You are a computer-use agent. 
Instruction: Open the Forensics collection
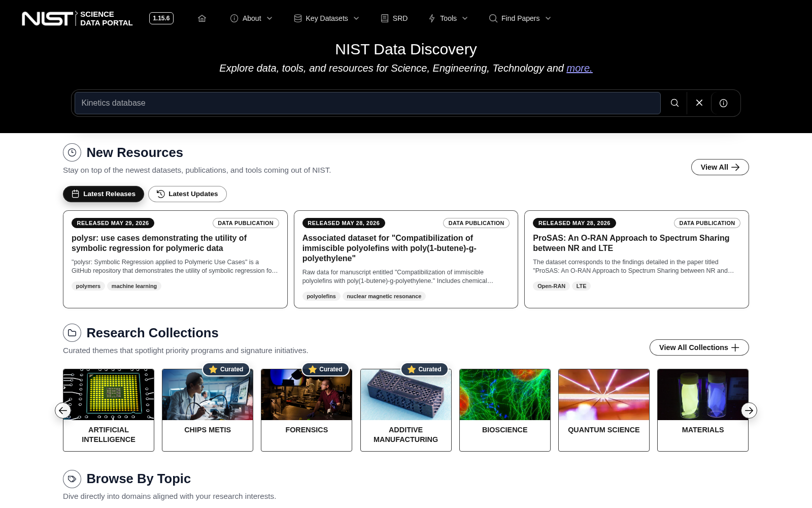click(307, 410)
